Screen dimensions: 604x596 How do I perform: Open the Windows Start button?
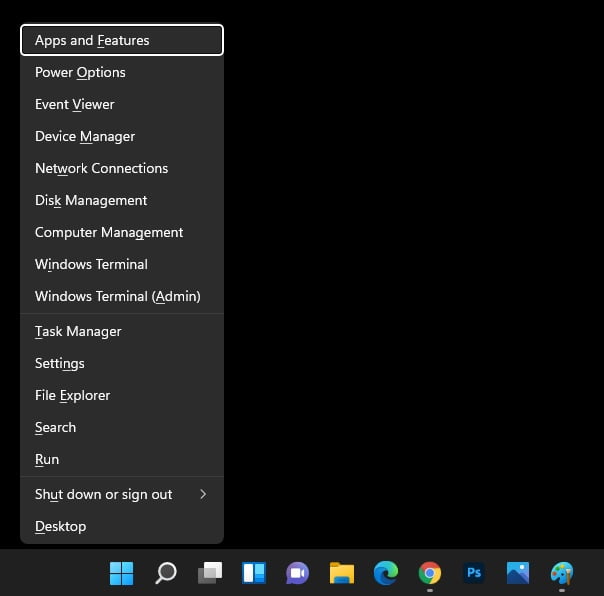[121, 573]
